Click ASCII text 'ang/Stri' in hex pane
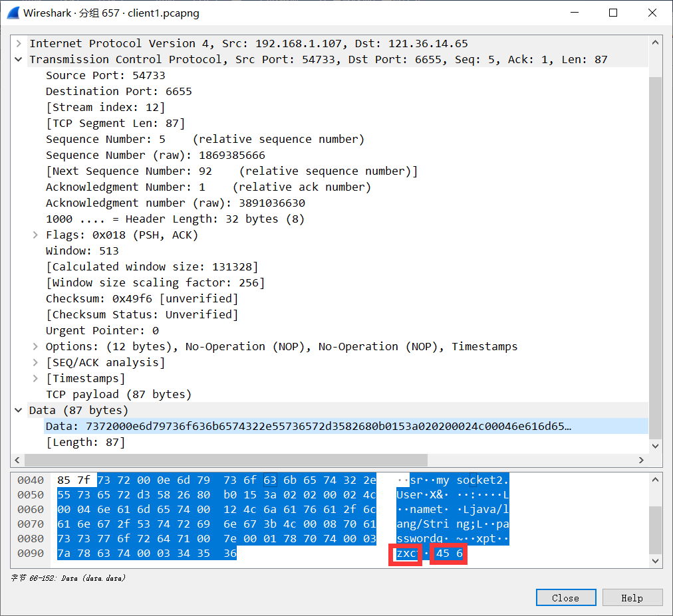This screenshot has width=673, height=616. pyautogui.click(x=423, y=524)
